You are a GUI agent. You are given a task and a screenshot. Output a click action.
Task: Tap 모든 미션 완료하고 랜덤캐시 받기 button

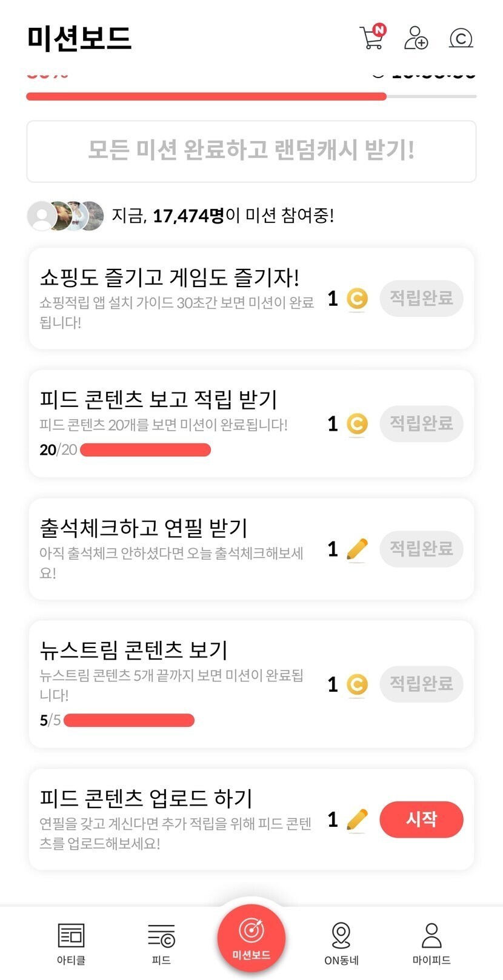coord(252,151)
